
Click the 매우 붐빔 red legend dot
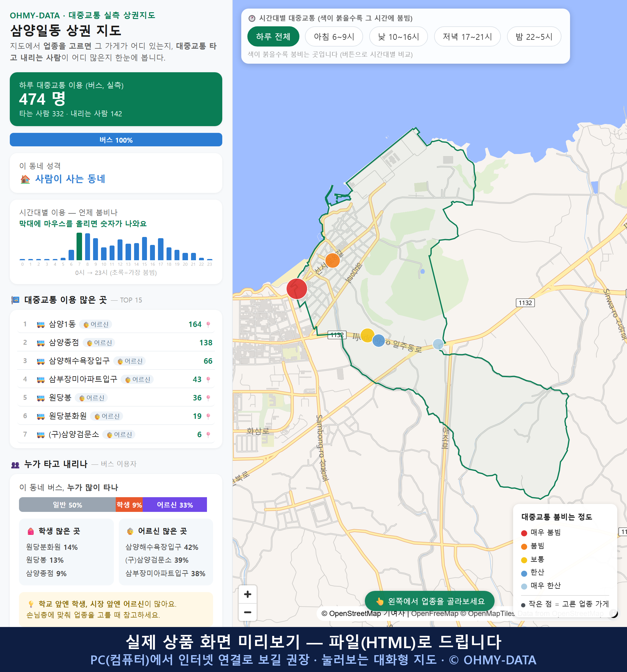524,533
